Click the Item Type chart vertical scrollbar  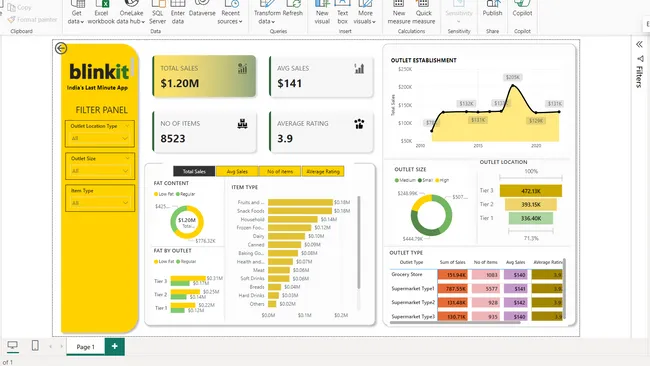[359, 242]
